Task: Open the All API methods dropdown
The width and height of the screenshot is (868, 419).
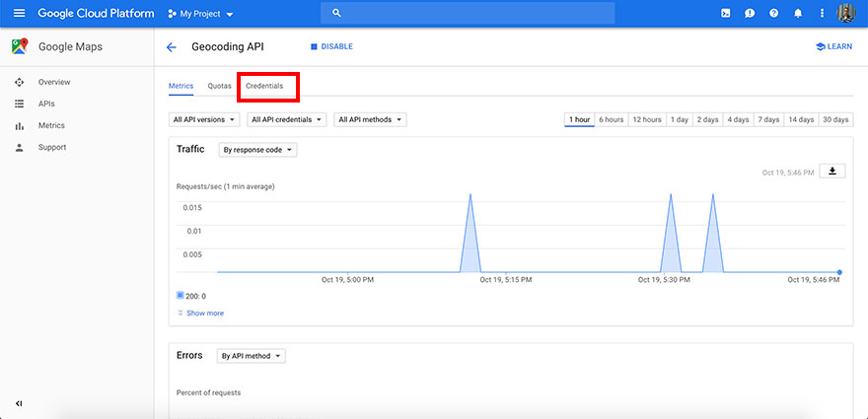Action: click(370, 119)
